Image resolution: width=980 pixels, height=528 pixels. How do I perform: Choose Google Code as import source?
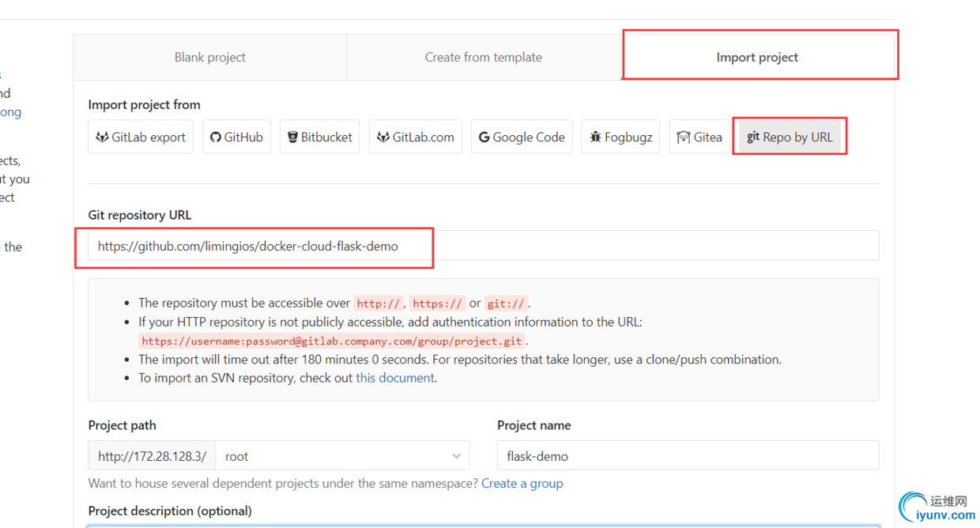point(522,137)
